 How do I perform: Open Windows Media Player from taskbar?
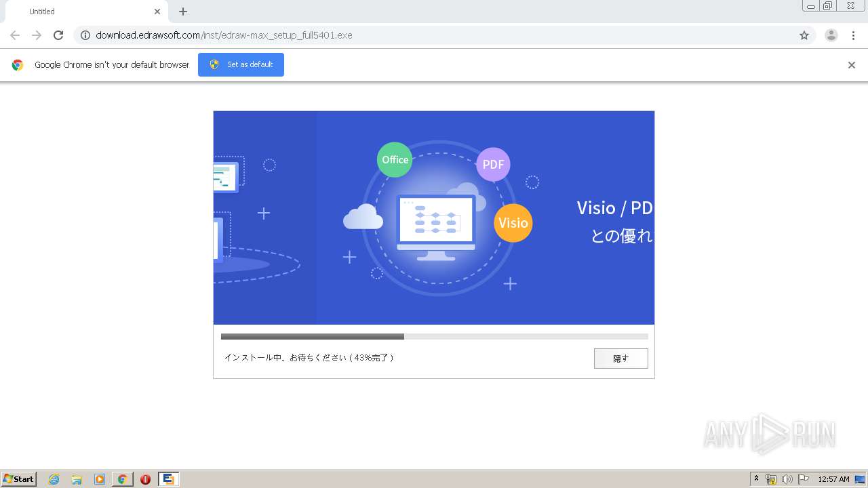tap(100, 479)
